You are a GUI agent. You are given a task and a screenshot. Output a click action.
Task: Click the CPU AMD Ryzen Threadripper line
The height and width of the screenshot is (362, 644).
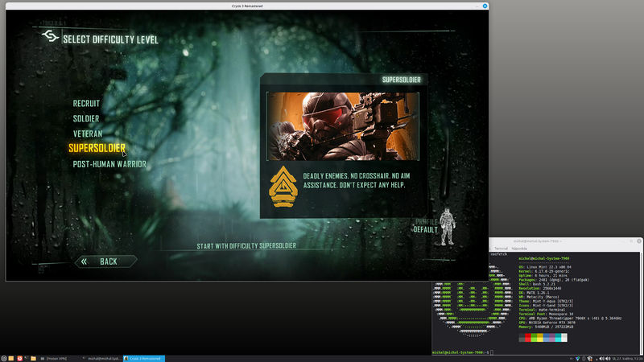(570, 318)
